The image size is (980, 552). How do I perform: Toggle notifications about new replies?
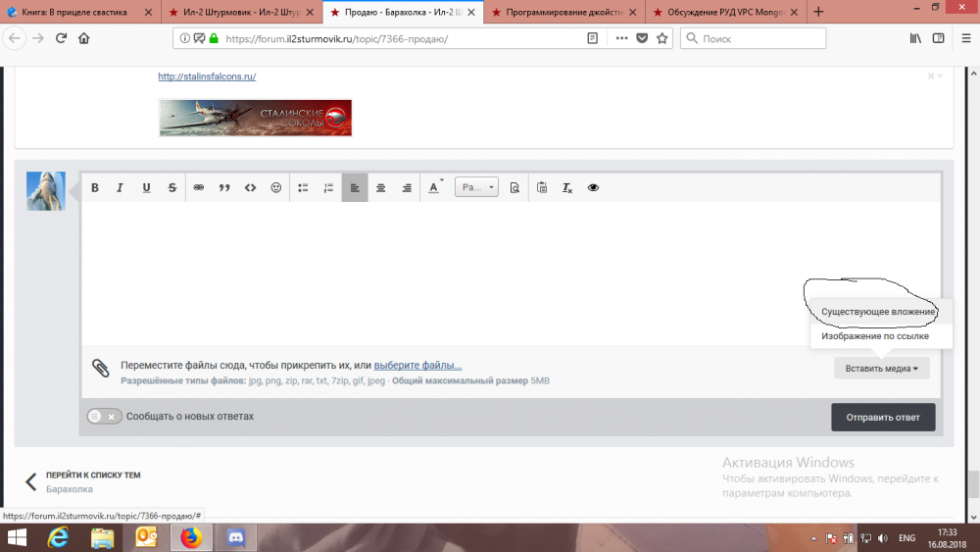pyautogui.click(x=105, y=417)
